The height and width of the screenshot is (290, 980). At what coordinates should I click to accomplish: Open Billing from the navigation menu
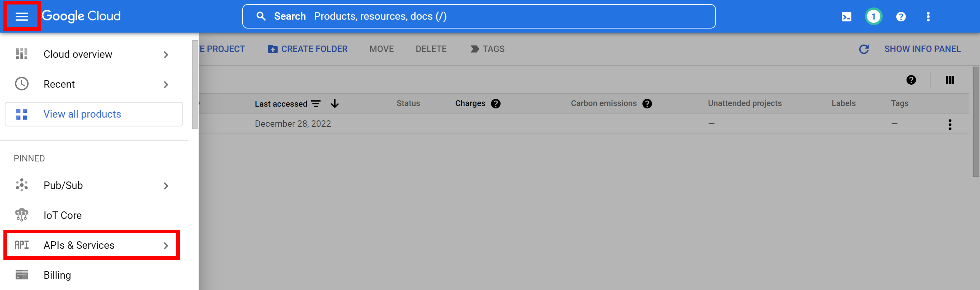click(57, 275)
